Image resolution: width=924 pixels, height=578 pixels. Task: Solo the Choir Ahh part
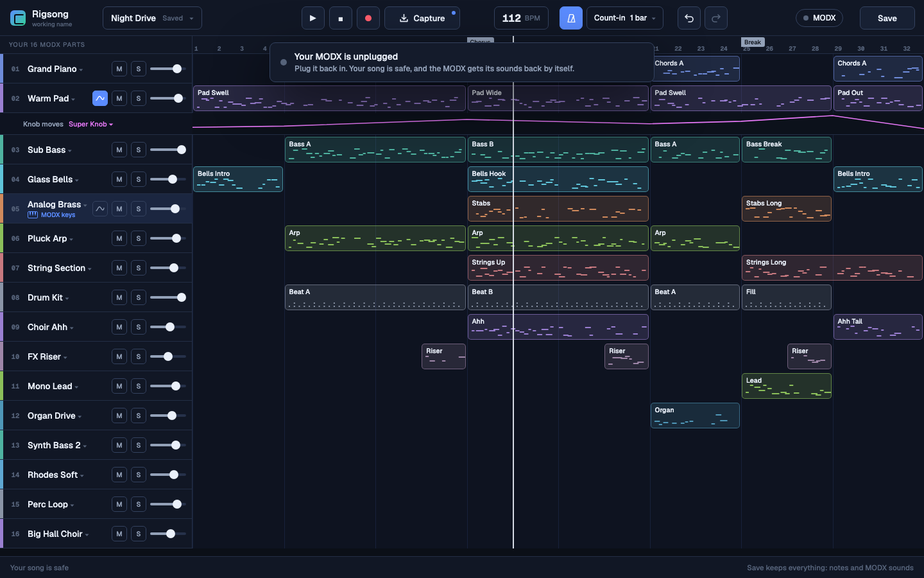(x=139, y=327)
